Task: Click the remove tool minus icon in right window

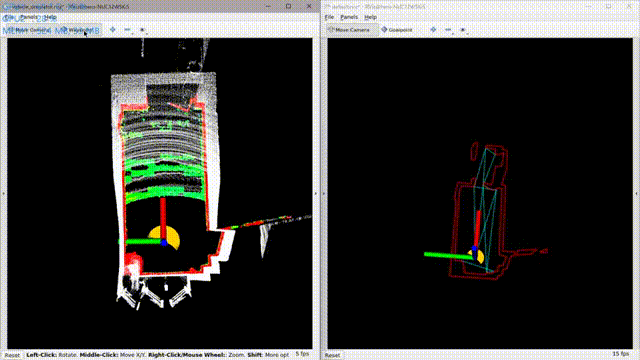Action: tap(448, 29)
